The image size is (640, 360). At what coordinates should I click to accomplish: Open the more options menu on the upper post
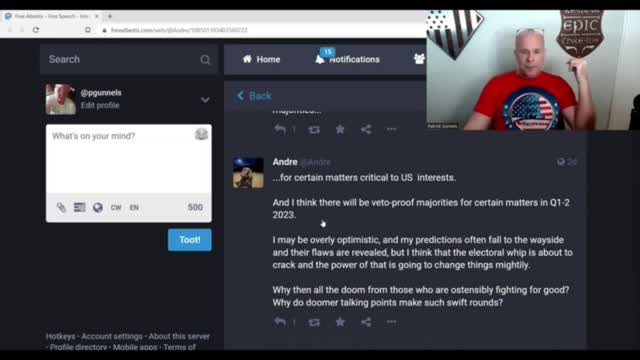tap(391, 129)
